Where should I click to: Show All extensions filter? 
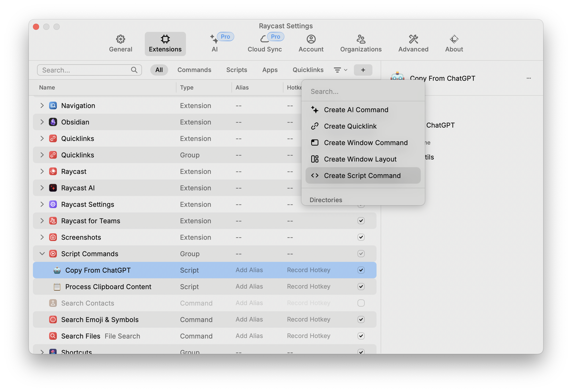point(159,70)
